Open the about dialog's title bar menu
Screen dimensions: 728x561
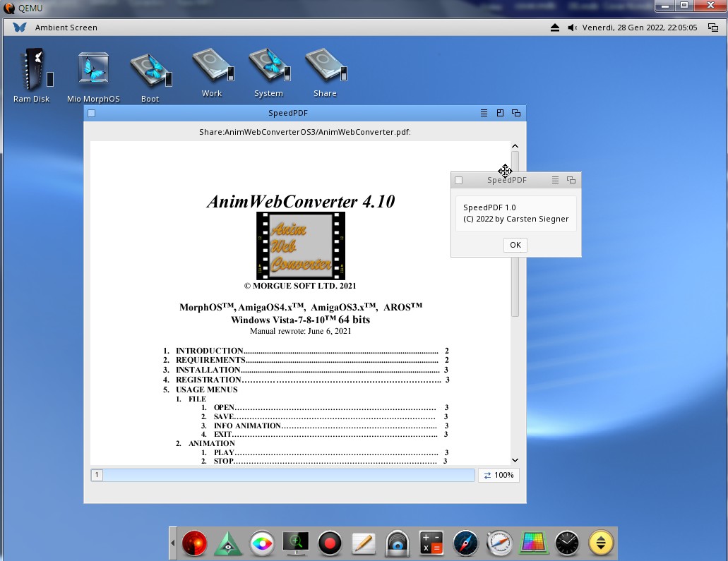(555, 181)
